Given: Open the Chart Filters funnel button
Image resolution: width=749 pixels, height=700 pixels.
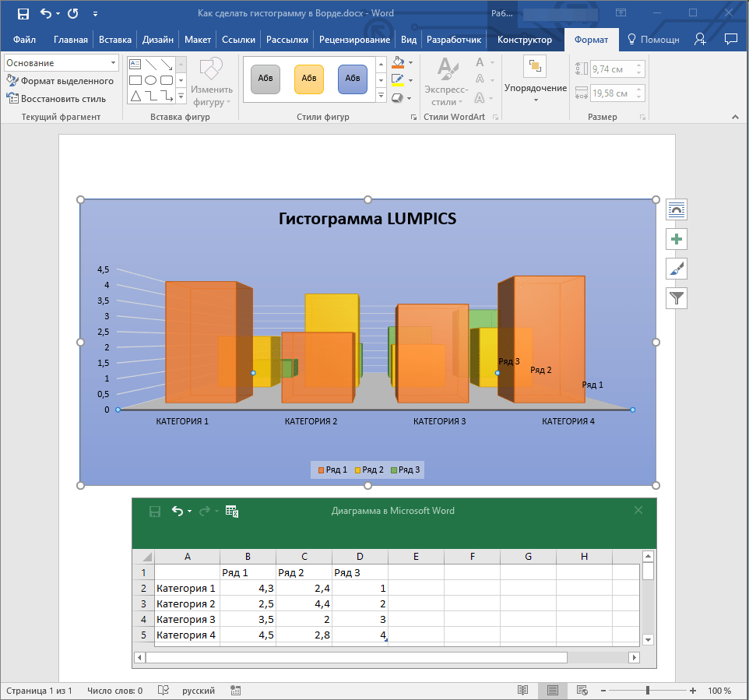Looking at the screenshot, I should tap(677, 297).
